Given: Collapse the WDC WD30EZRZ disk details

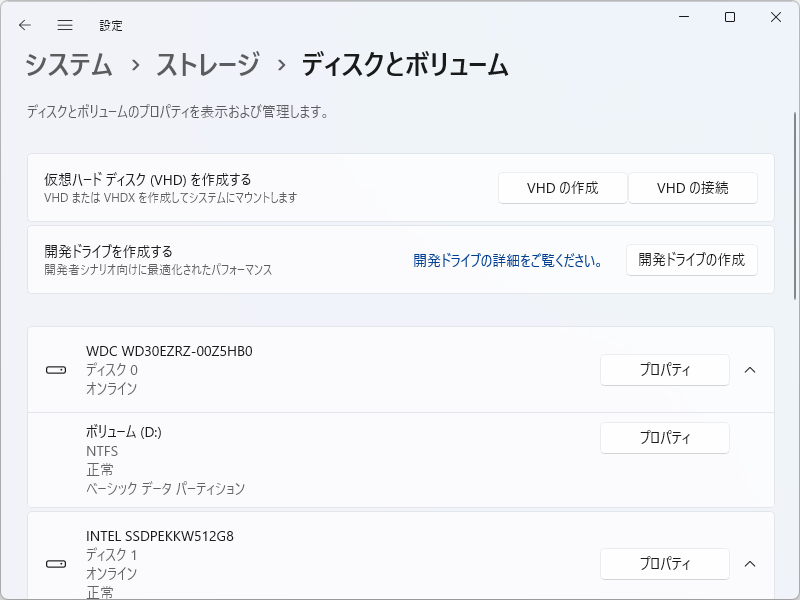Looking at the screenshot, I should pos(751,370).
